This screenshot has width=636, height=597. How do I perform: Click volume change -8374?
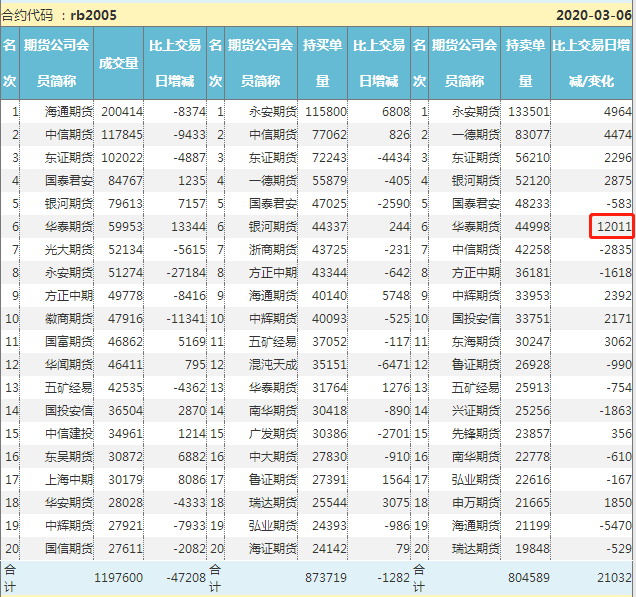[x=190, y=112]
